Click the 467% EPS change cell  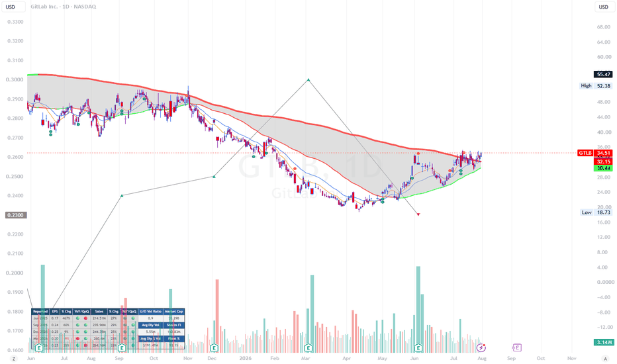[66, 318]
